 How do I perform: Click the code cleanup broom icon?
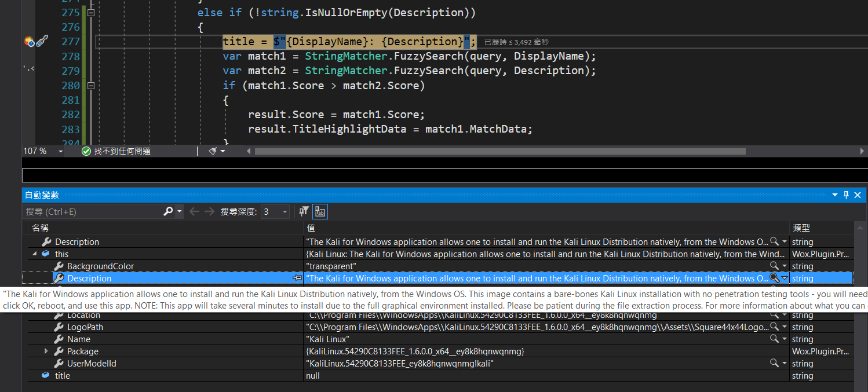(213, 151)
